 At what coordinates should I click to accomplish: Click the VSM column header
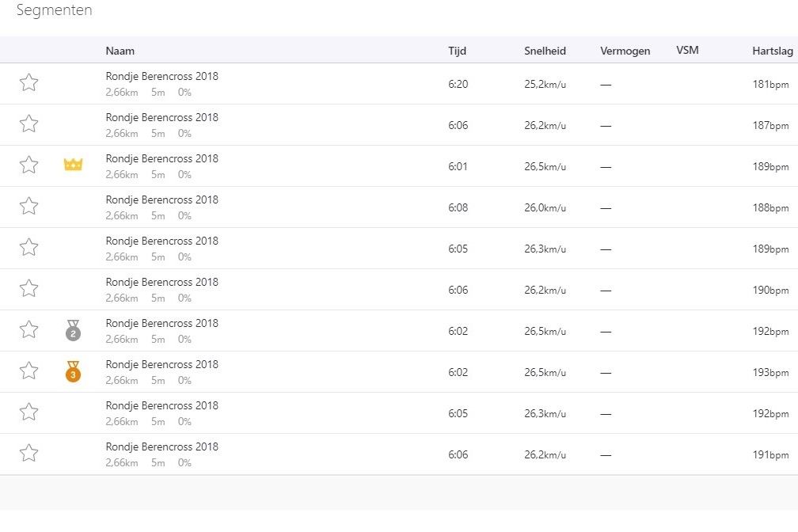coord(687,51)
